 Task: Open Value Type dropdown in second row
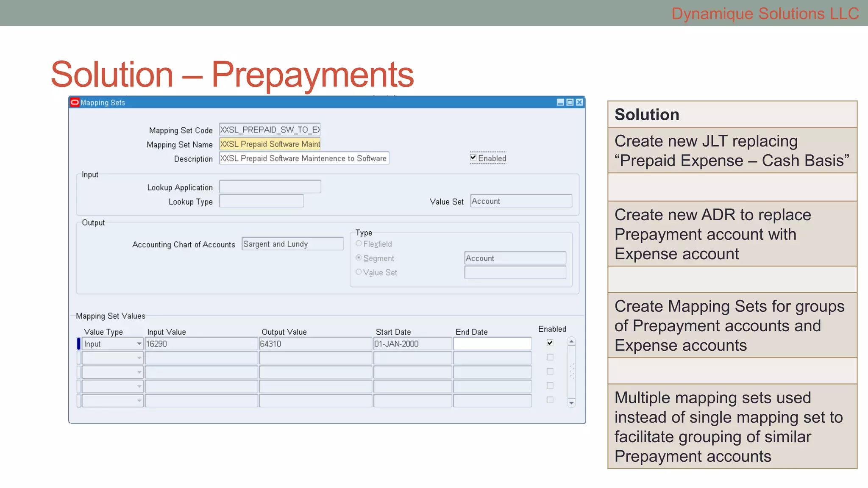pyautogui.click(x=139, y=358)
